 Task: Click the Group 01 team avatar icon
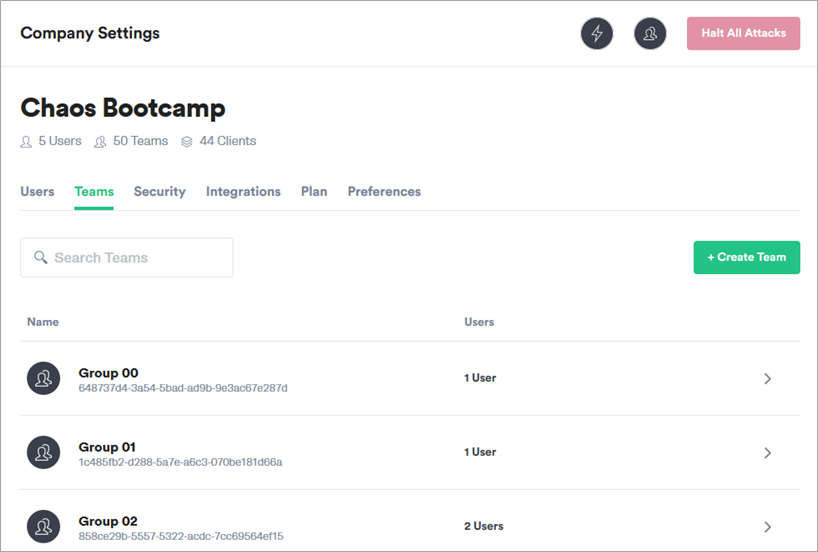click(x=43, y=452)
